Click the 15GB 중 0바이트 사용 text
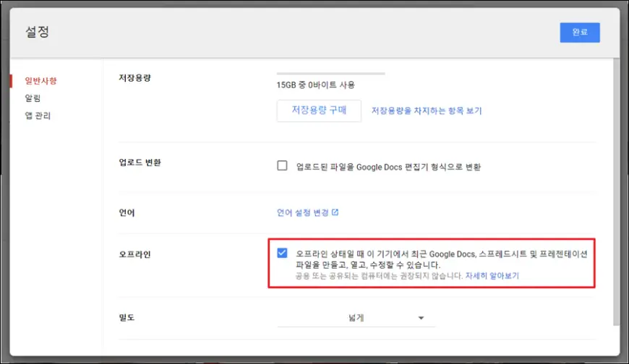This screenshot has width=629, height=364. pyautogui.click(x=316, y=85)
